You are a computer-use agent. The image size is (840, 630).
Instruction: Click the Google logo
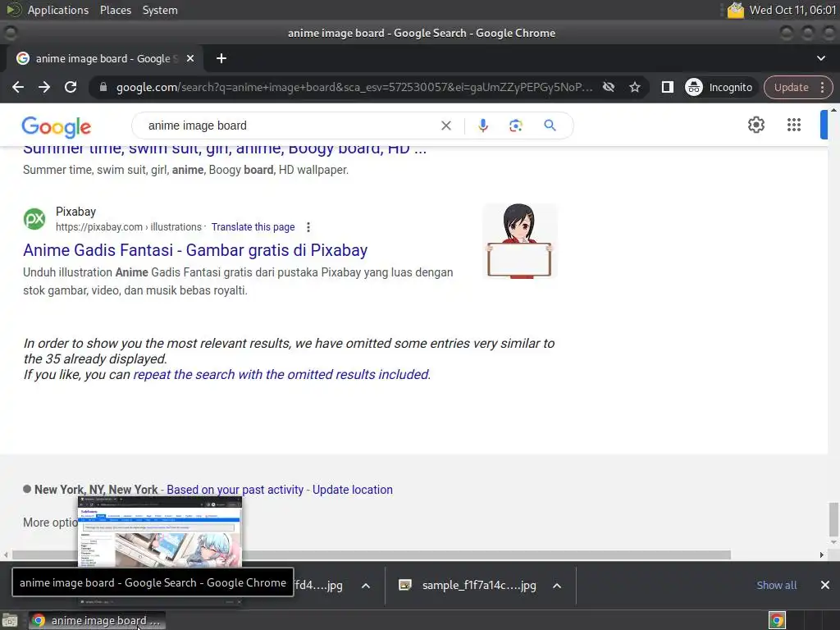pyautogui.click(x=57, y=126)
